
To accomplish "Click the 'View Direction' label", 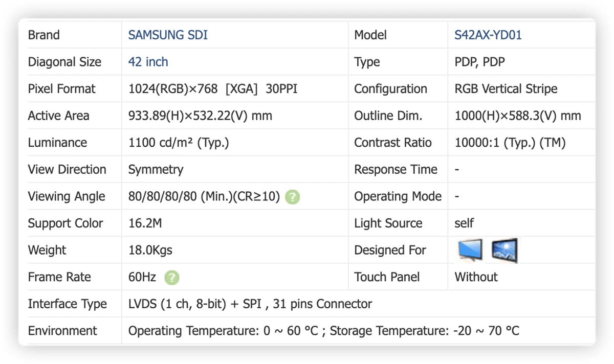I will tap(67, 170).
